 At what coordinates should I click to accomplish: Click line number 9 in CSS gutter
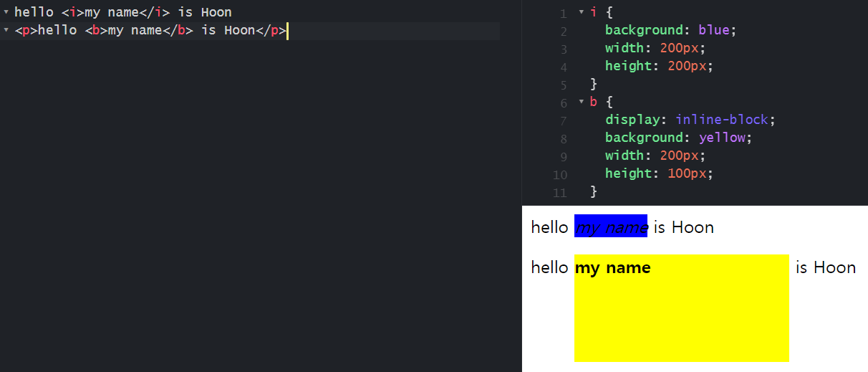[563, 157]
